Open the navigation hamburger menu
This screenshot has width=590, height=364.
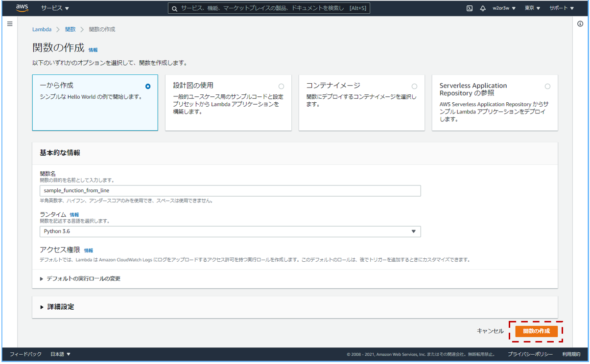9,23
